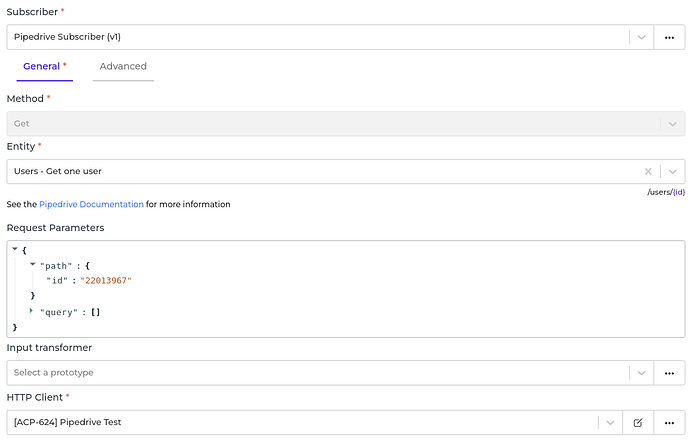The width and height of the screenshot is (690, 443).
Task: Switch to the Advanced tab
Action: click(x=123, y=66)
